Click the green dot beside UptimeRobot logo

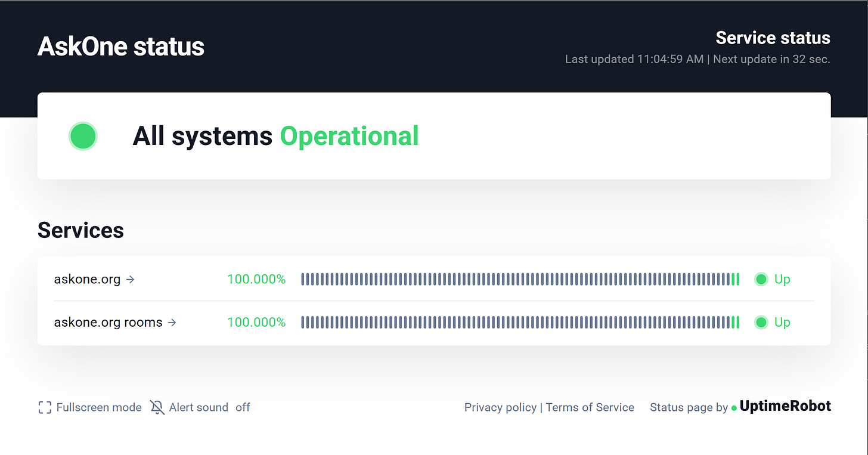[734, 408]
